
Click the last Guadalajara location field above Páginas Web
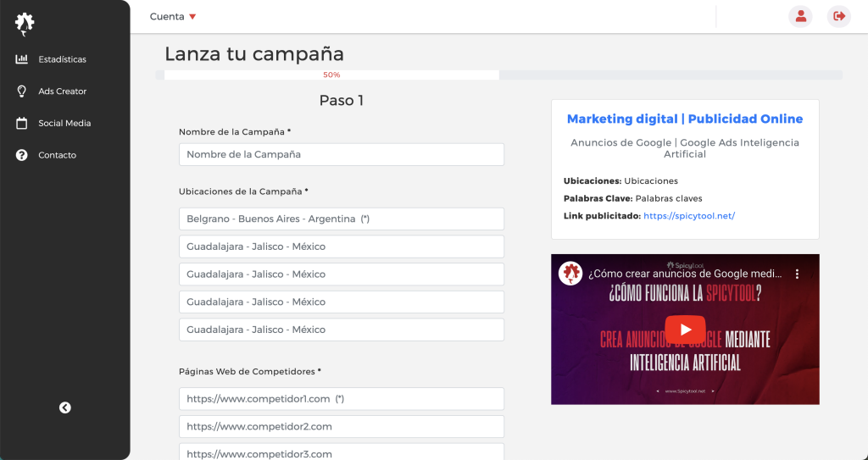coord(342,330)
